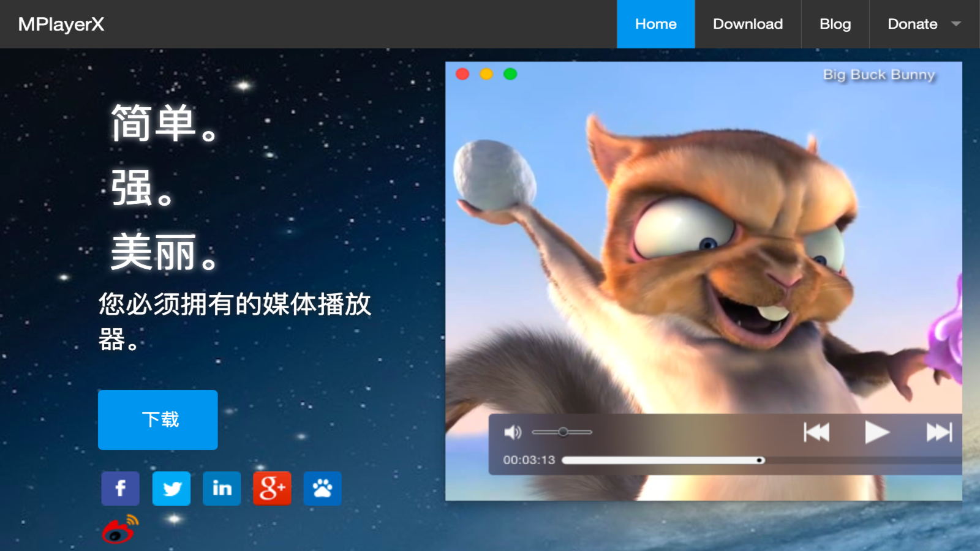Click the blue 下载 download button
This screenshot has width=980, height=551.
click(x=158, y=420)
